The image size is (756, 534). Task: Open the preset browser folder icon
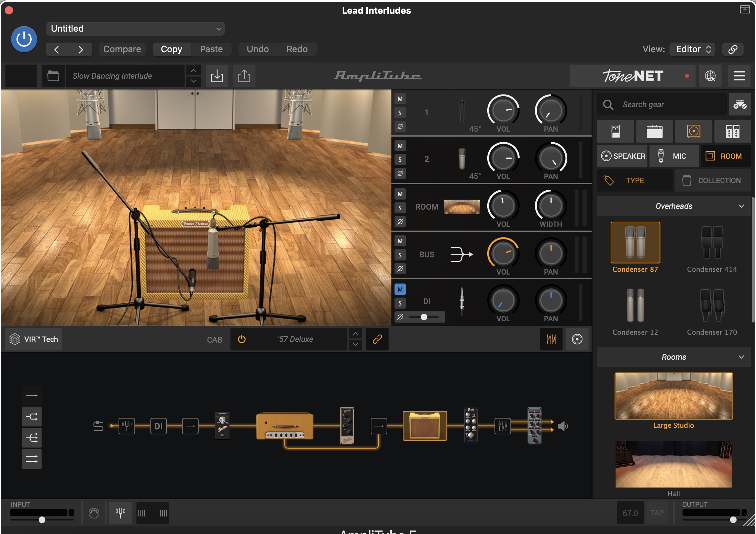[53, 76]
